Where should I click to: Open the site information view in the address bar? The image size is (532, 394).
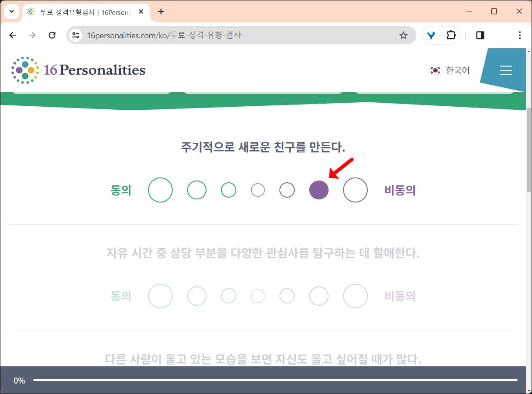[x=76, y=35]
